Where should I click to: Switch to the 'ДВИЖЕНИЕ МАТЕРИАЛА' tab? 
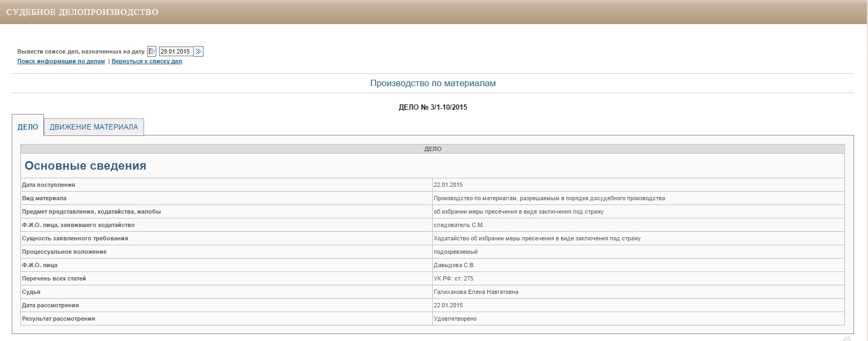(94, 127)
